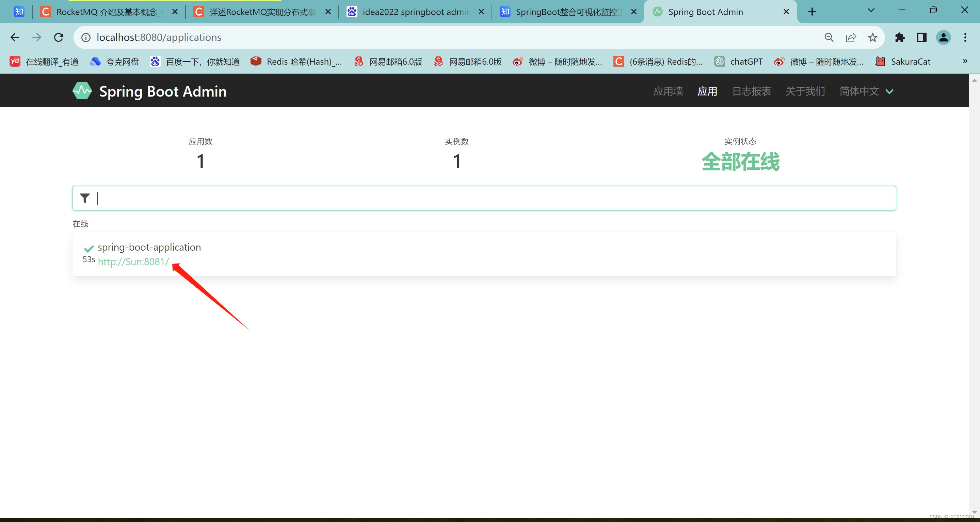The width and height of the screenshot is (980, 522).
Task: Go to 应用墙 in navigation
Action: point(668,91)
